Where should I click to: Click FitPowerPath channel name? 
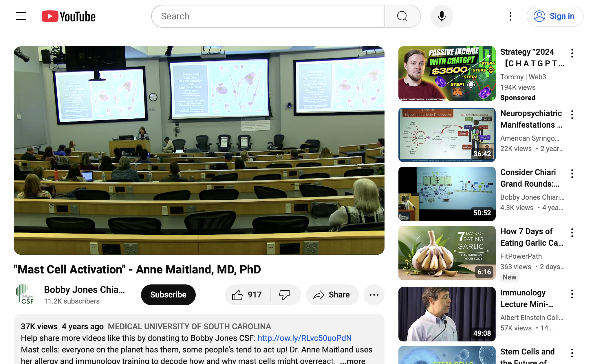tap(521, 256)
